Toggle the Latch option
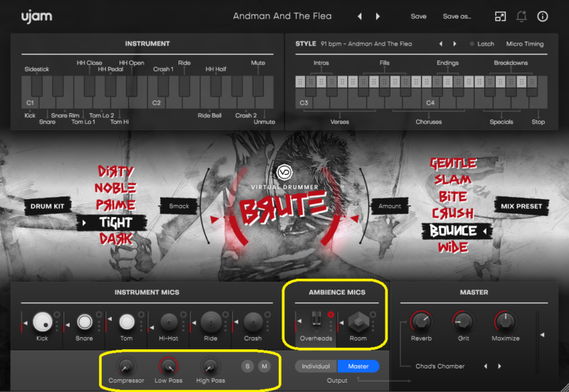 [482, 44]
